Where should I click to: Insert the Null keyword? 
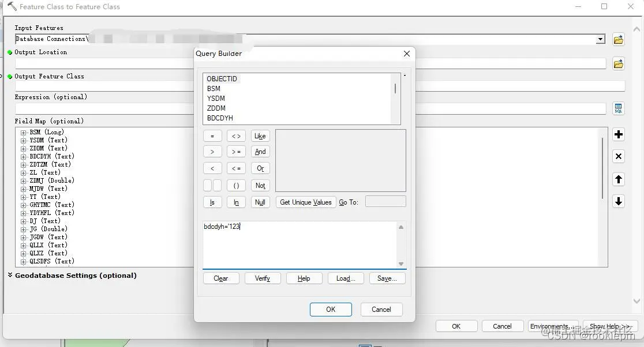pos(260,202)
